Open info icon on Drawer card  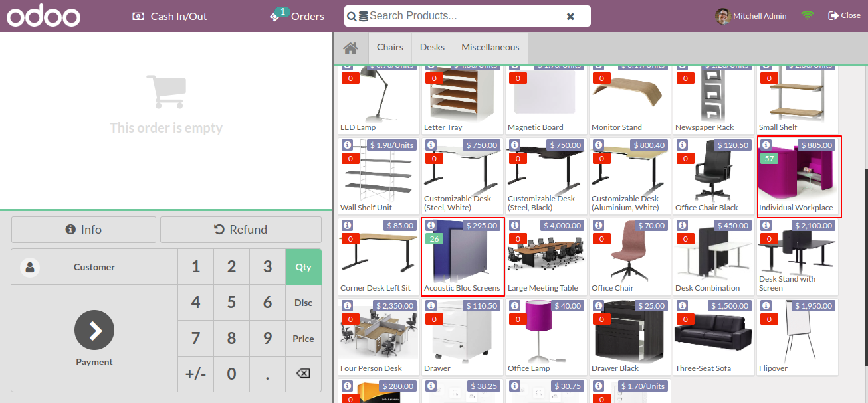[431, 305]
